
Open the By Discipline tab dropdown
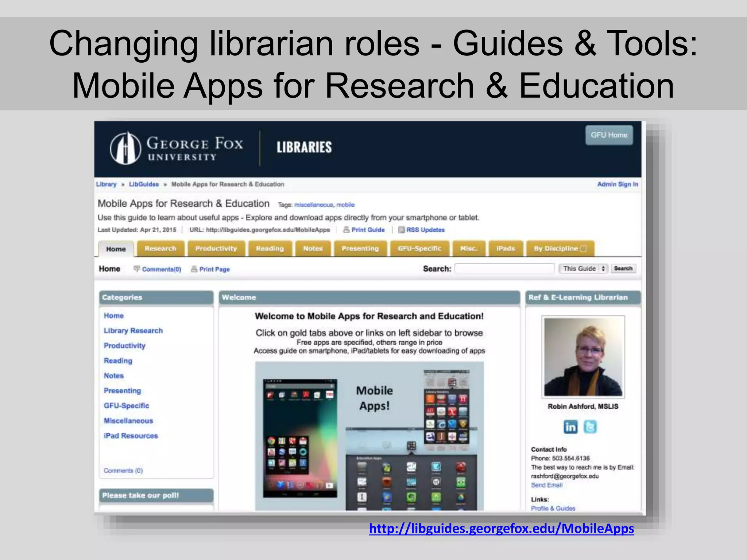(x=583, y=249)
